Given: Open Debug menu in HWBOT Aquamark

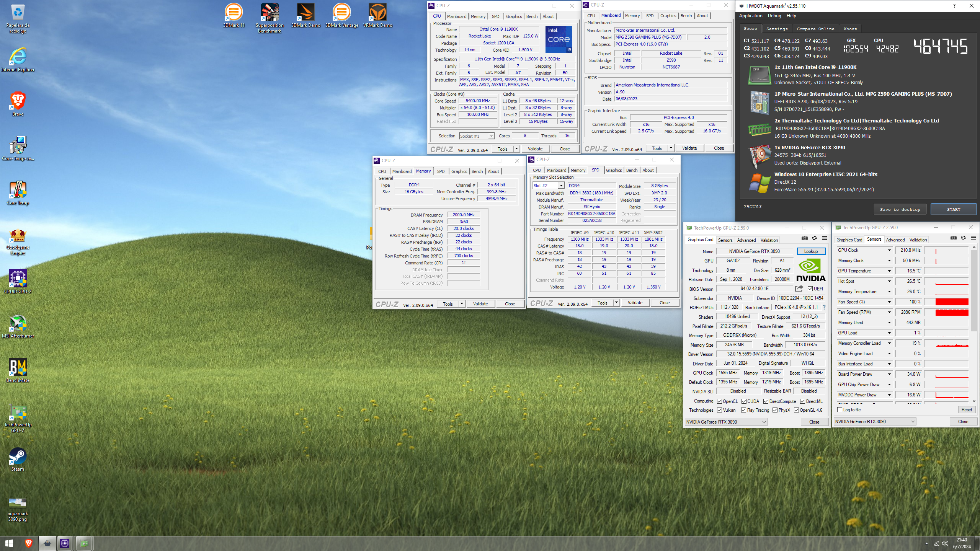Looking at the screenshot, I should click(774, 16).
